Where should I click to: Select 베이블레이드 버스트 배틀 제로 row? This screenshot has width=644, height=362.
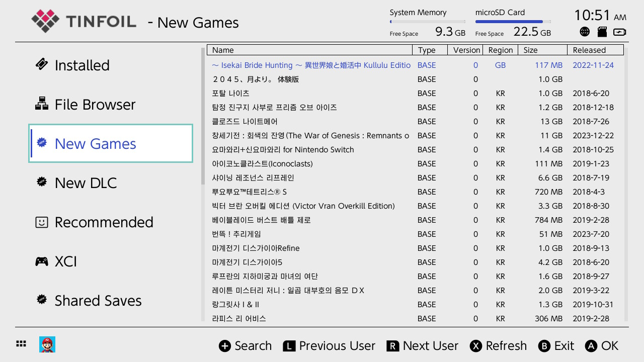416,220
